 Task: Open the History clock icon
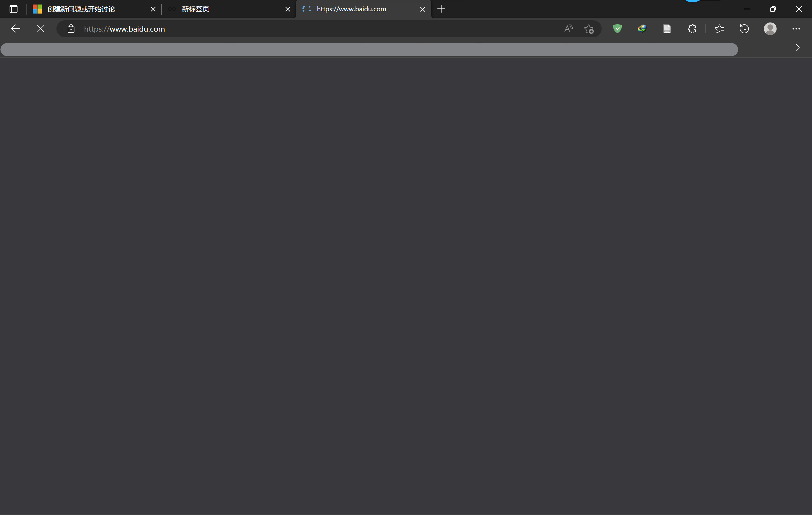pyautogui.click(x=744, y=29)
